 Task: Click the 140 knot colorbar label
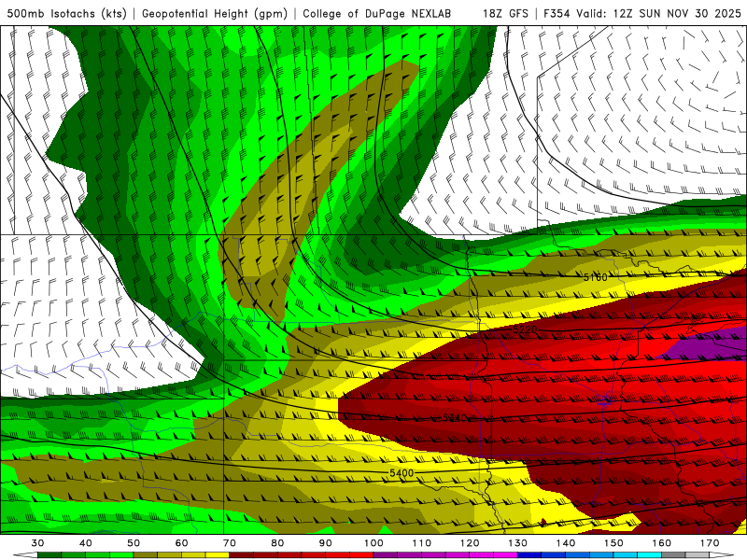pyautogui.click(x=566, y=543)
